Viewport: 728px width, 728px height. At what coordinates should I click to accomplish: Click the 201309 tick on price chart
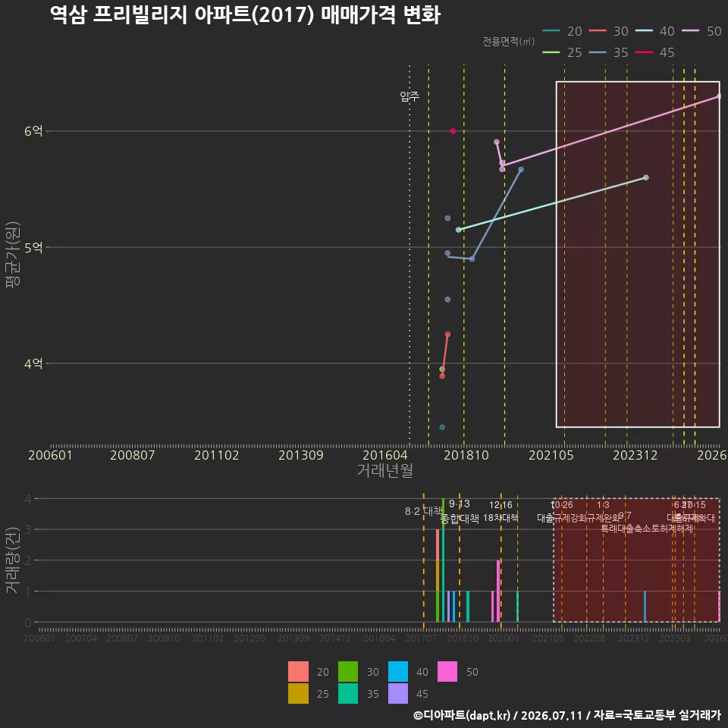coord(301,455)
